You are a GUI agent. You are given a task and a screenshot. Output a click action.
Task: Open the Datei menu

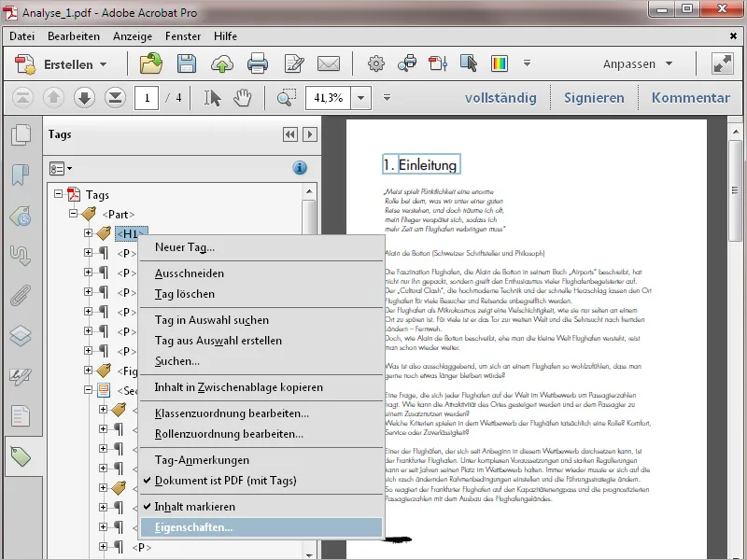21,36
